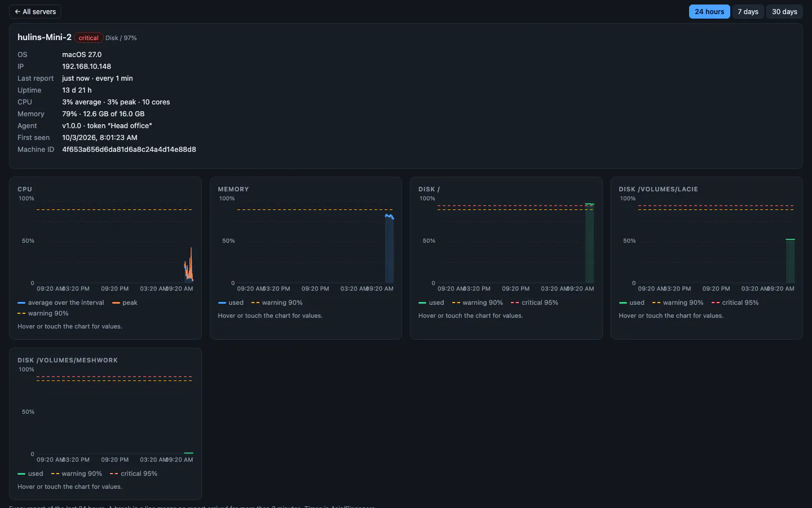812x508 pixels.
Task: Click the 'used' legend in Memory chart
Action: (231, 303)
